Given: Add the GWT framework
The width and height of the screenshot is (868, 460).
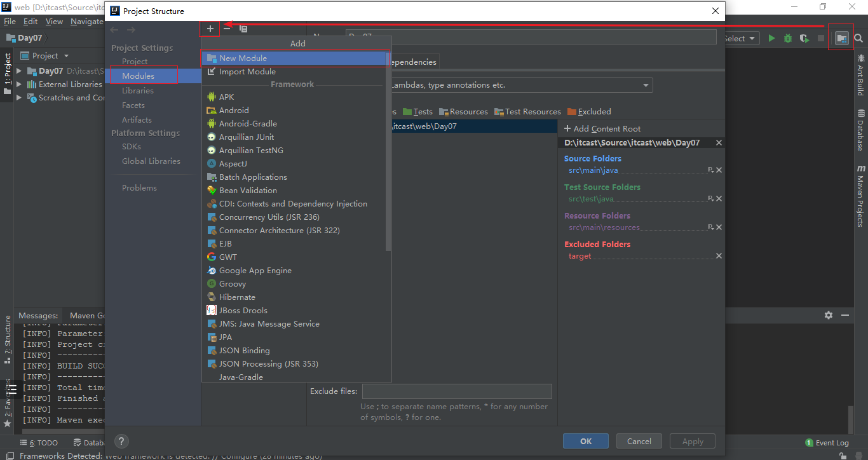Looking at the screenshot, I should coord(227,257).
